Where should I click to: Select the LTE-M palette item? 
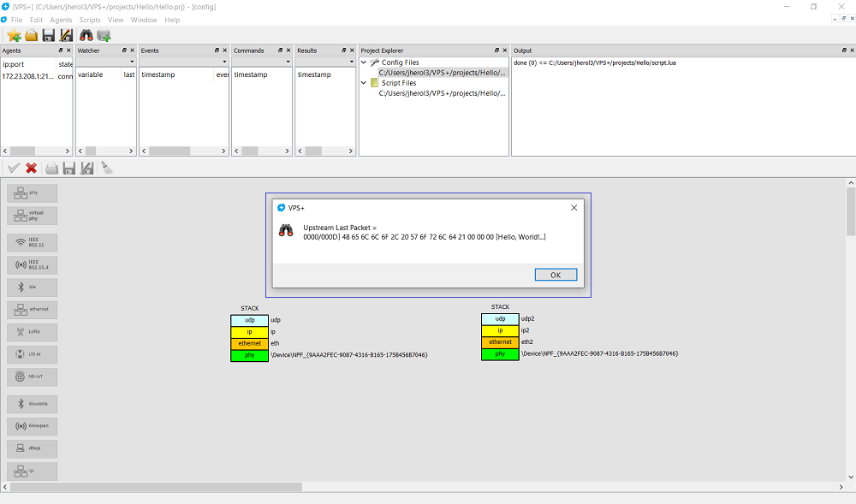32,353
